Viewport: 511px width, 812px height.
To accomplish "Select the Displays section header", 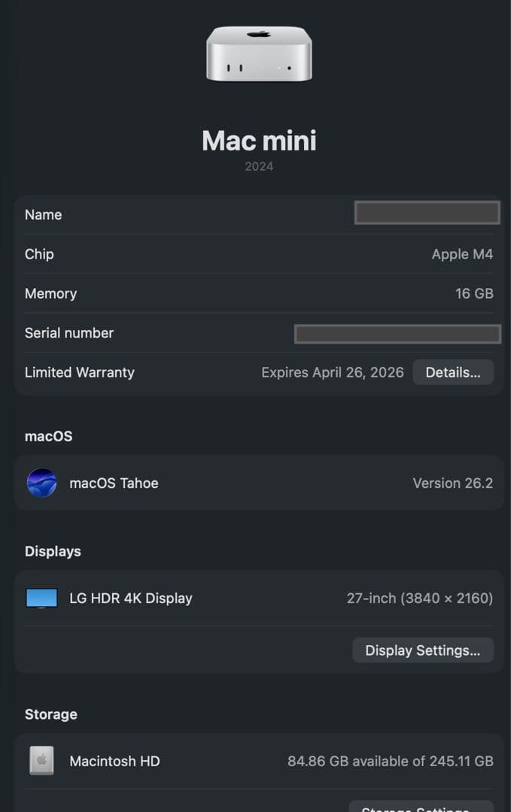I will click(53, 551).
